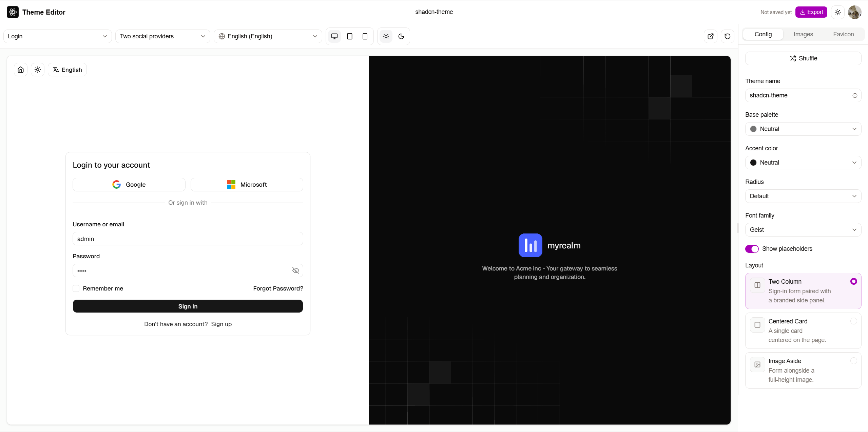
Task: Click the Two Column layout icon
Action: click(757, 285)
